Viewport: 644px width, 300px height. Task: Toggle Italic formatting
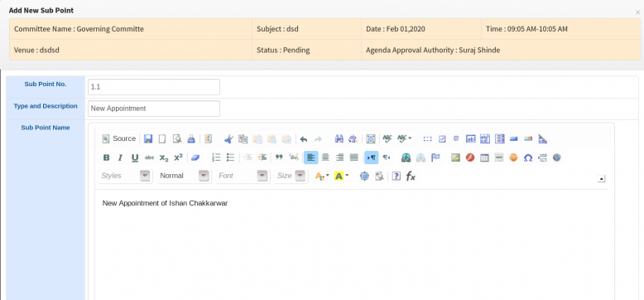120,157
